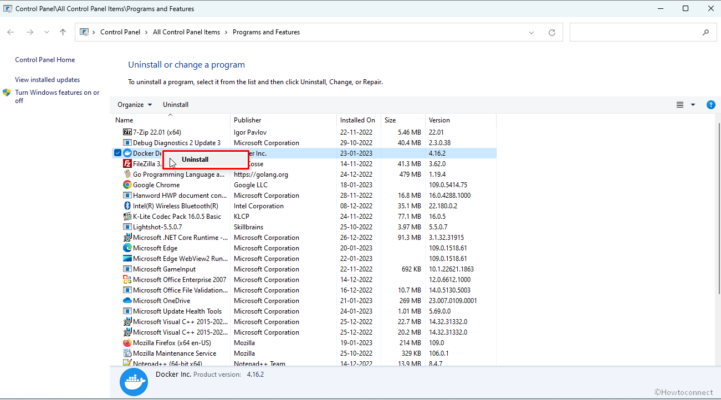Screen dimensions: 721x400
Task: Open recent locations dropdown arrow
Action: point(46,32)
